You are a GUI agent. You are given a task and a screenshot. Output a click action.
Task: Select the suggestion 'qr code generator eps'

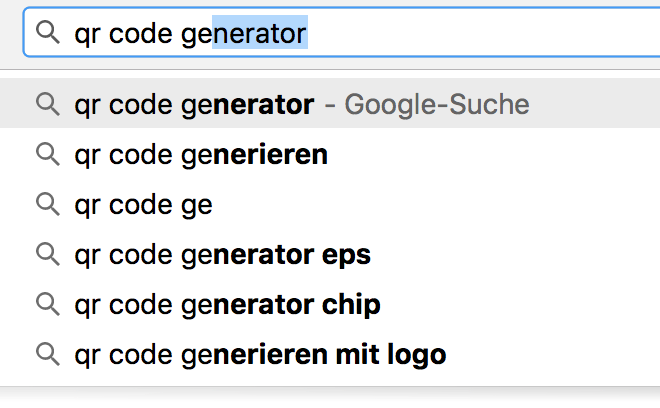[x=222, y=255]
